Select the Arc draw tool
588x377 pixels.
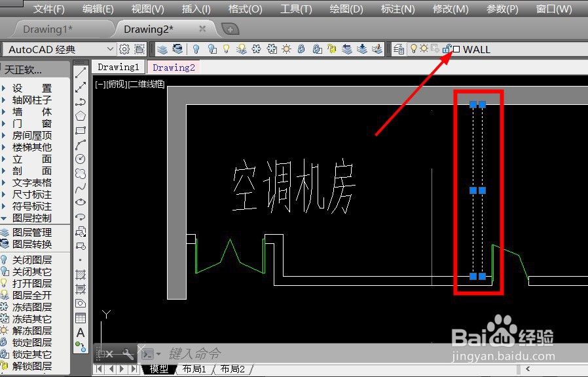[81, 145]
